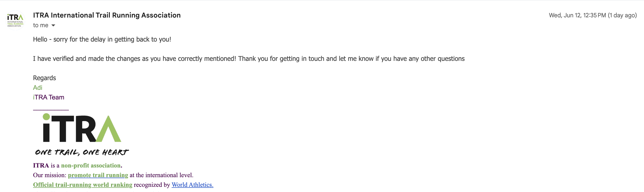This screenshot has width=644, height=192.
Task: Click the purple signature divider line
Action: 51,110
